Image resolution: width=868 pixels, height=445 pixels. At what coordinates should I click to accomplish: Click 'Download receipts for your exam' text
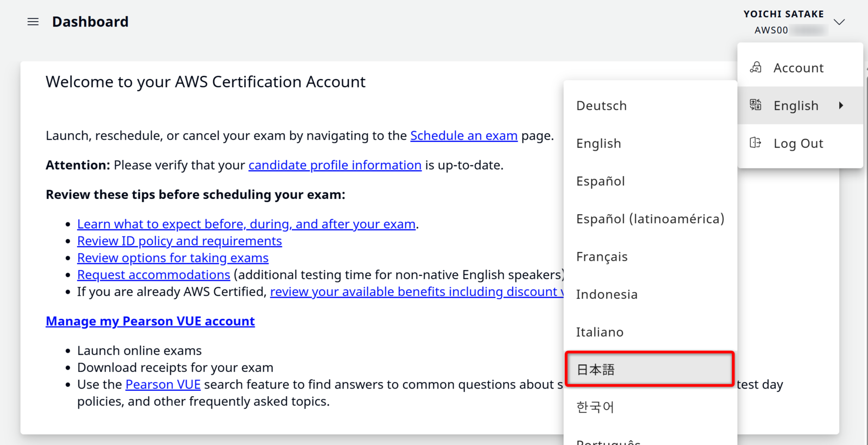click(175, 367)
